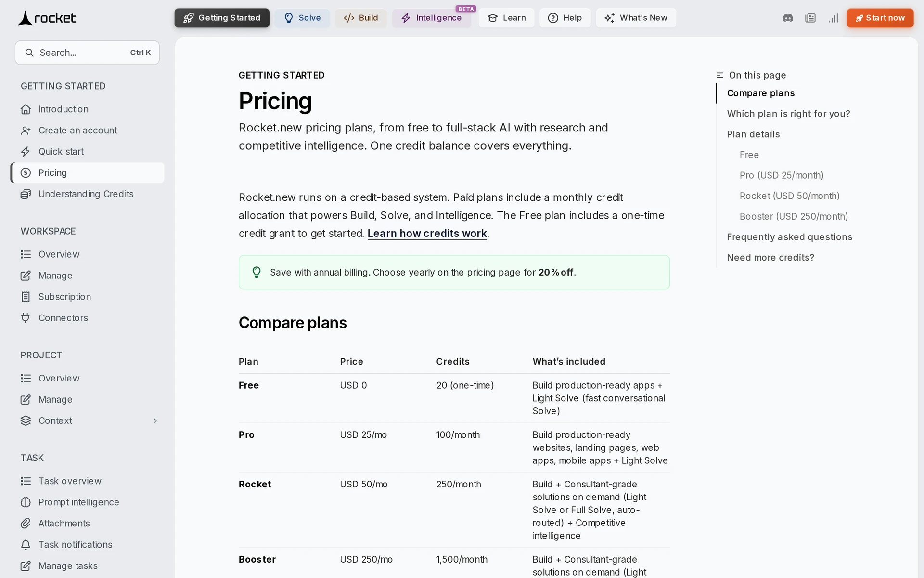Click the layers icon for Context
The width and height of the screenshot is (924, 578).
(x=26, y=421)
